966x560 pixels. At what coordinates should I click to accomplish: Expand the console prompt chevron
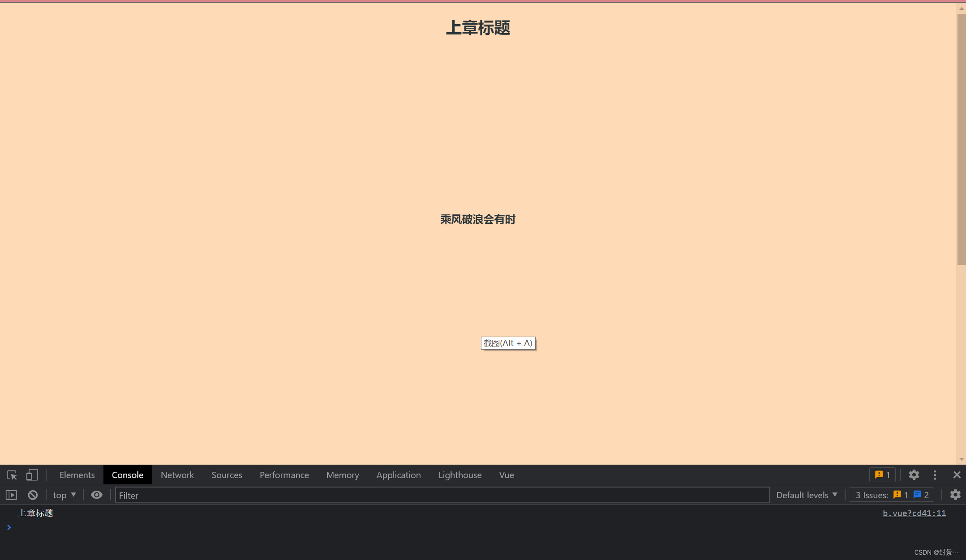point(9,527)
